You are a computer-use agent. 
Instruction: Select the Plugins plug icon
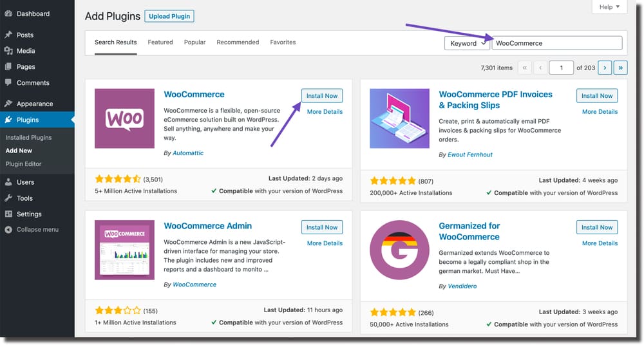(8, 120)
